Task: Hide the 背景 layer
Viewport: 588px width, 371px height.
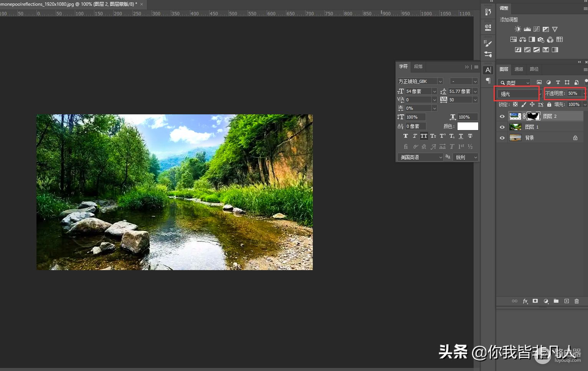Action: (502, 138)
